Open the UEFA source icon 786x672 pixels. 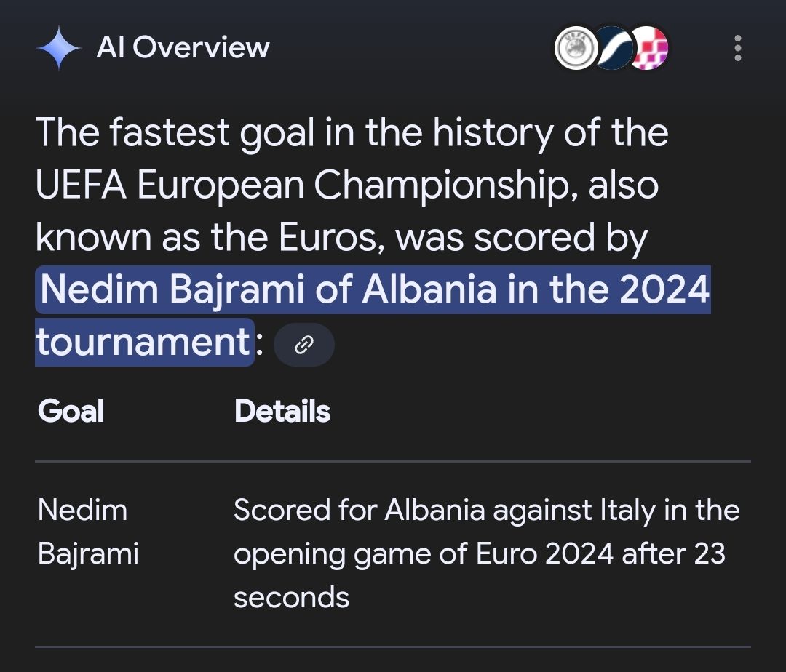(x=576, y=48)
